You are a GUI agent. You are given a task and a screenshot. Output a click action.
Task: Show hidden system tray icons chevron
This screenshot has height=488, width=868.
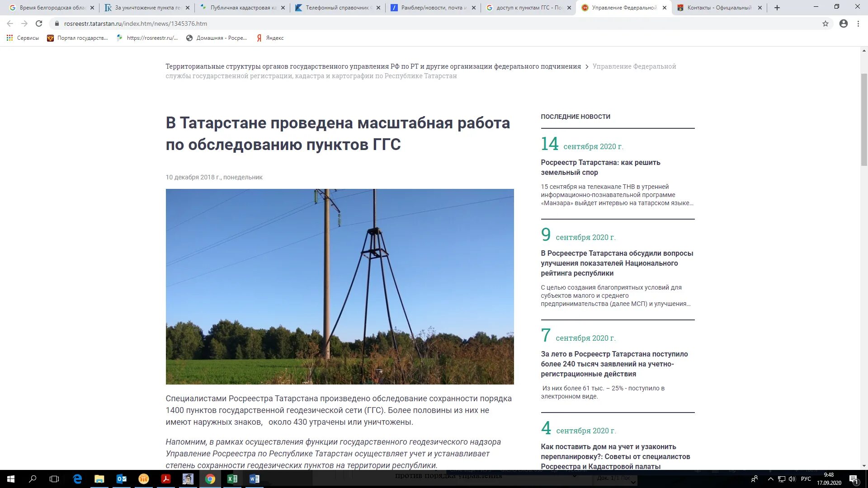coord(770,479)
